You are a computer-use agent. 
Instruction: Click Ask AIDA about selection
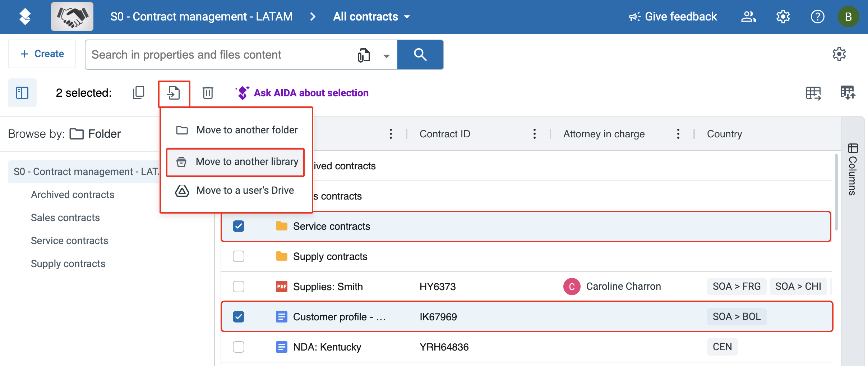[311, 93]
